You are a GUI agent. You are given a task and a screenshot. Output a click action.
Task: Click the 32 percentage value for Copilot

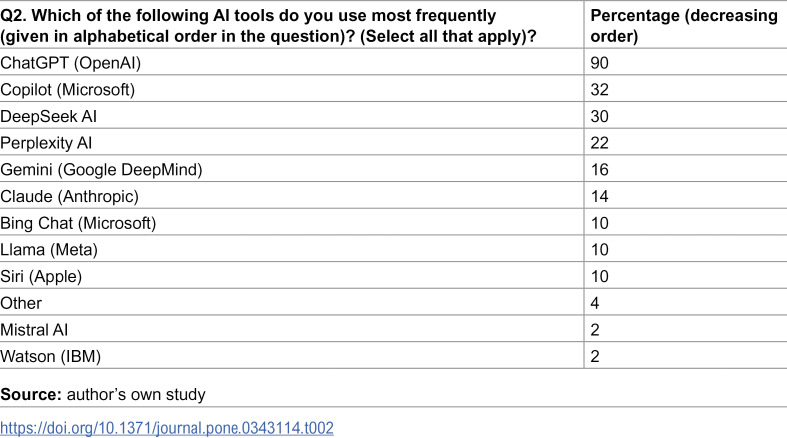pos(599,90)
